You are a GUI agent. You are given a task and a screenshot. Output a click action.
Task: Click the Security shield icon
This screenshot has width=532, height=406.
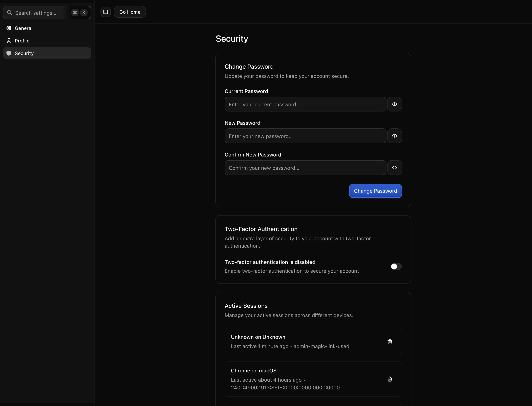9,53
